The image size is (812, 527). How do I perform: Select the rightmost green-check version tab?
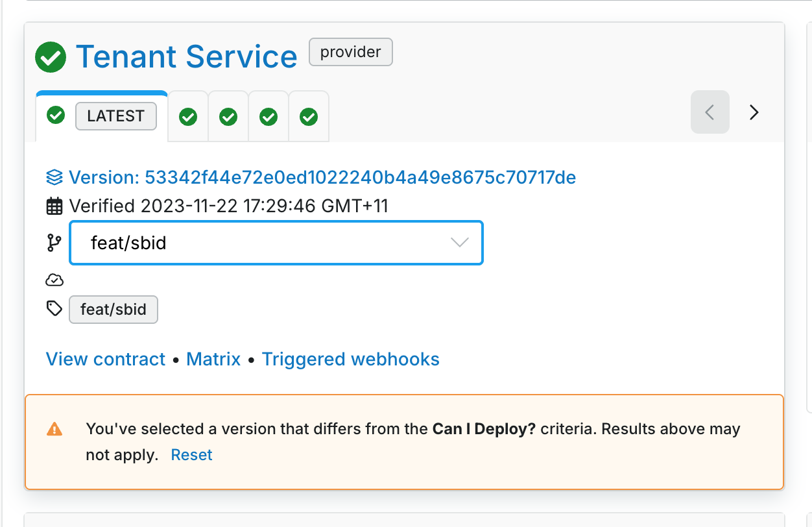pos(308,117)
